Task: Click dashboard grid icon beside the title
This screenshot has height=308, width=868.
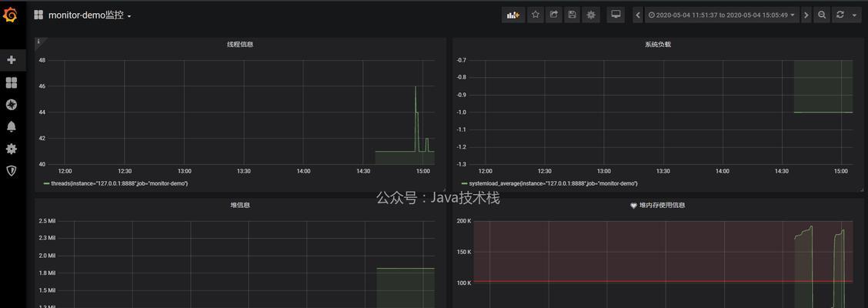Action: (x=38, y=15)
